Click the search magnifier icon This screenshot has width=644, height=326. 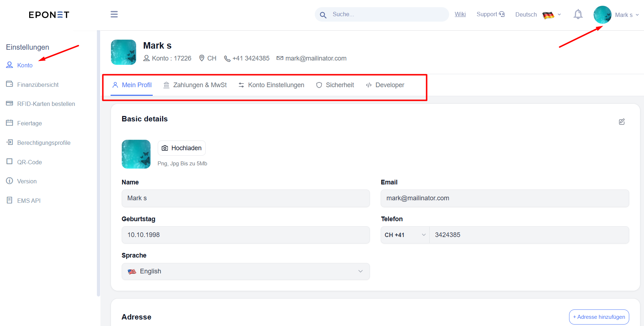point(323,15)
